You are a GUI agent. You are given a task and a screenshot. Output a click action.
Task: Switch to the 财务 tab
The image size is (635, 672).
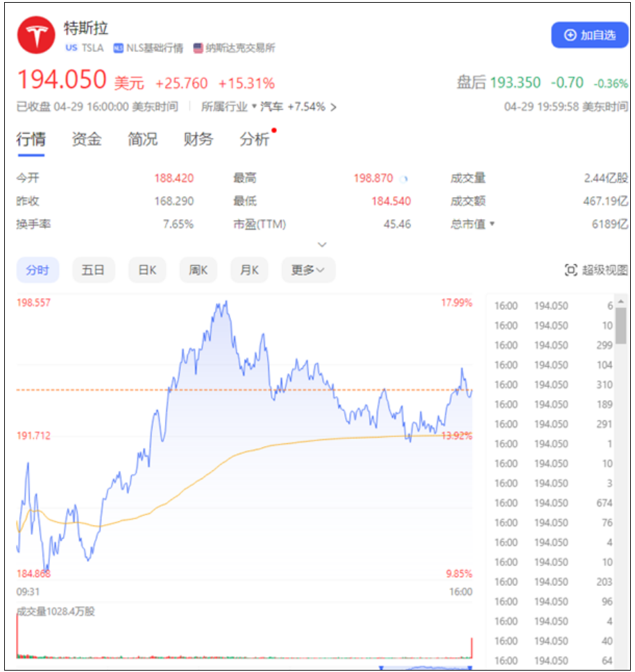coord(198,139)
